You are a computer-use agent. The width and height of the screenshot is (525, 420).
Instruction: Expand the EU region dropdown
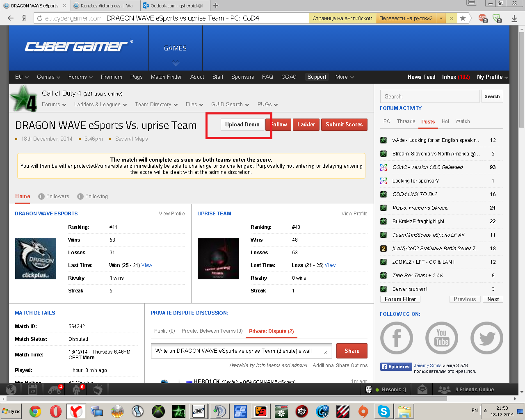coord(22,77)
